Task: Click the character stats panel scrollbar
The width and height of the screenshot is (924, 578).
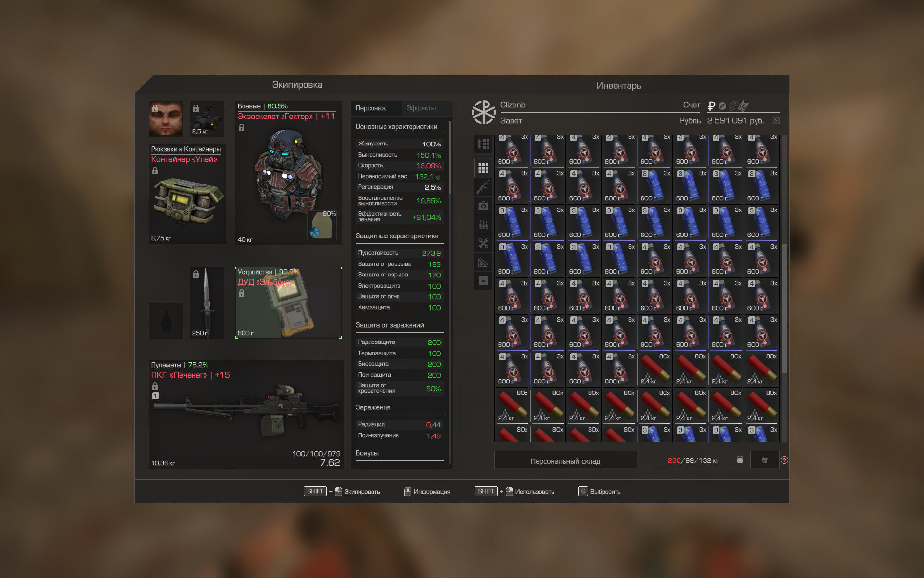Action: (450, 157)
